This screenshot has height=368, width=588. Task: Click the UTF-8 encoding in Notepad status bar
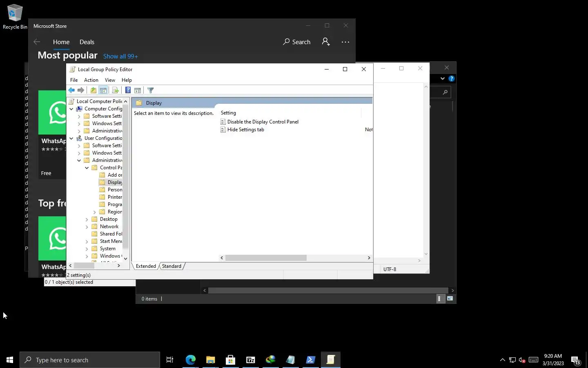390,269
